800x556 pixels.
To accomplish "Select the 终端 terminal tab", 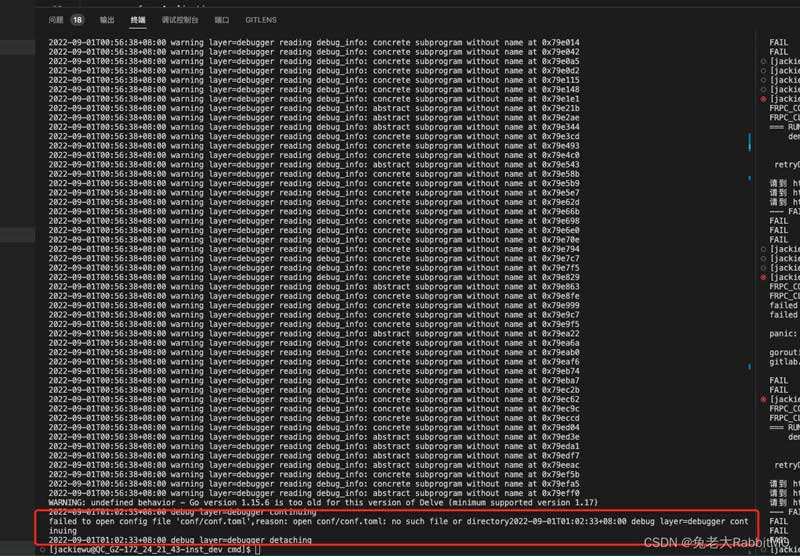I will pos(137,19).
